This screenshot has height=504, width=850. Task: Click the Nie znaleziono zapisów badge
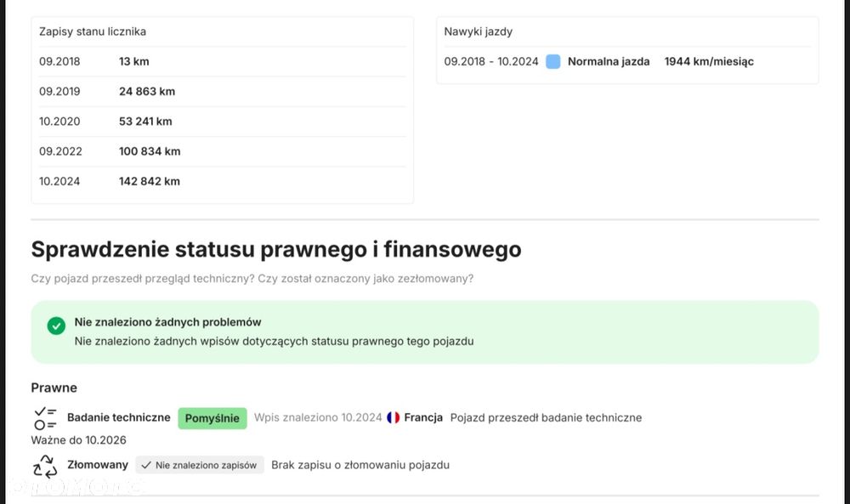point(199,465)
